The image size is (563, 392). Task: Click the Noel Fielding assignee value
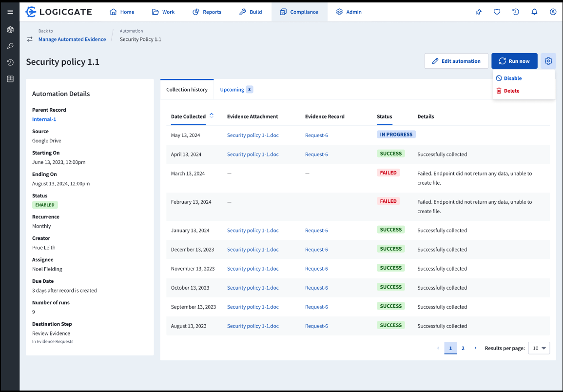[x=47, y=269]
